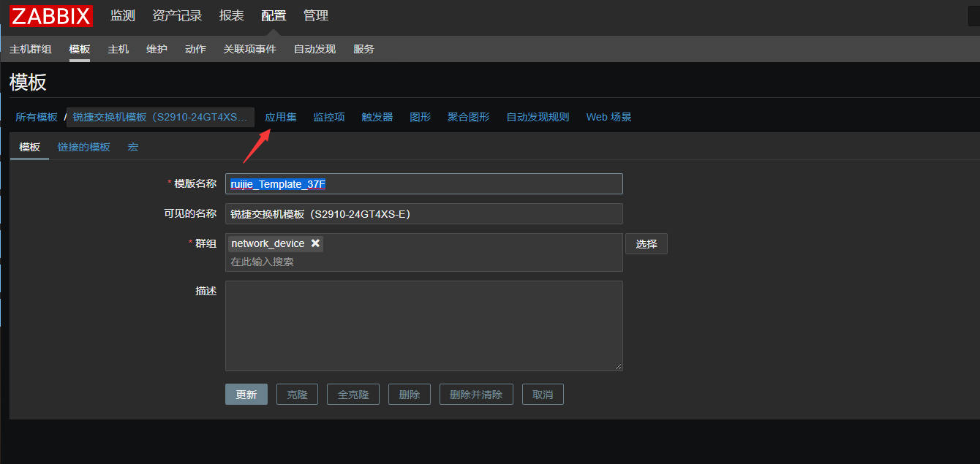Go to 动作 submenu item
Image resolution: width=980 pixels, height=464 pixels.
(195, 49)
